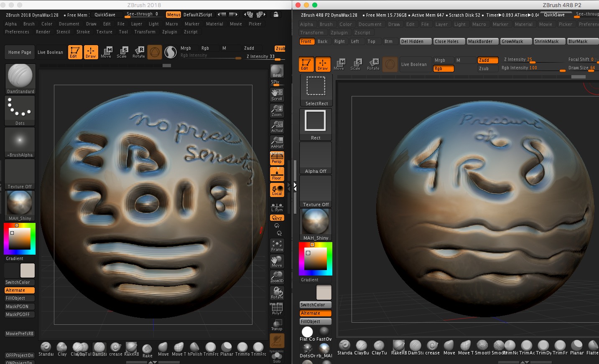Click the BPR render icon
This screenshot has height=364, width=599.
coord(277,71)
